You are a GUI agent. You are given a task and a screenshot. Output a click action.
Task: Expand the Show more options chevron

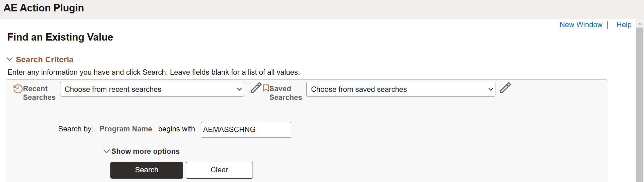pos(106,151)
